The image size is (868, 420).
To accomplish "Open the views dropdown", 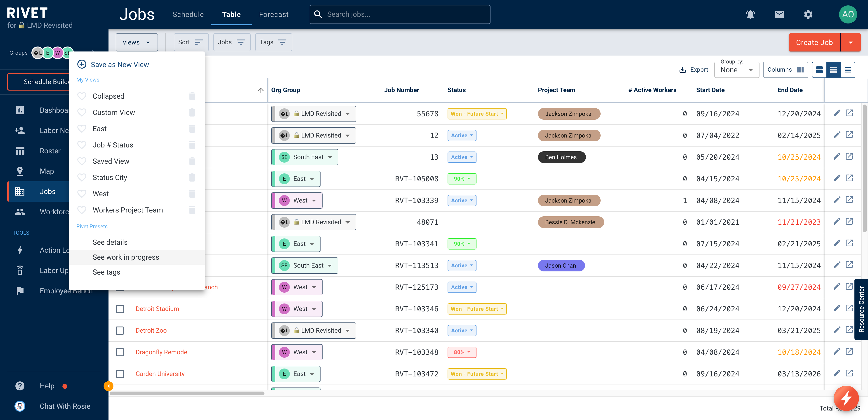I will (x=137, y=42).
